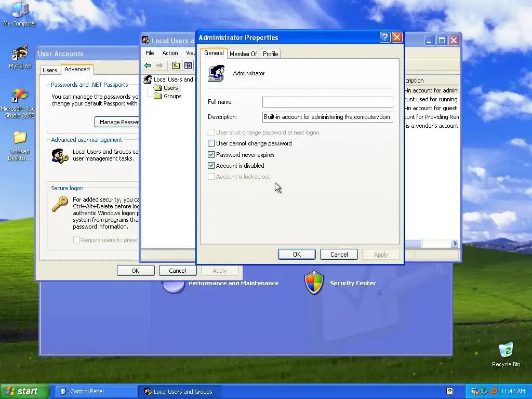This screenshot has height=399, width=532.
Task: Open the Start menu
Action: (24, 392)
